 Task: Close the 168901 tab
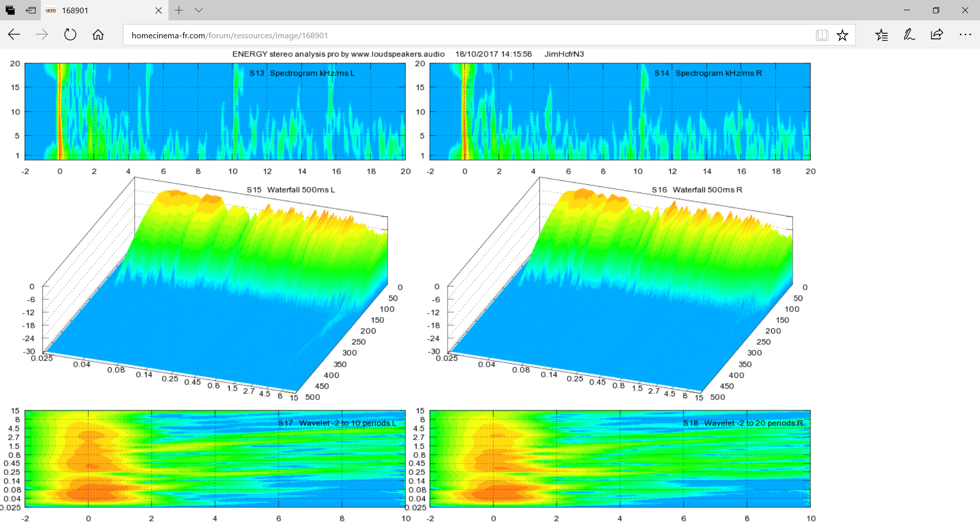(158, 10)
